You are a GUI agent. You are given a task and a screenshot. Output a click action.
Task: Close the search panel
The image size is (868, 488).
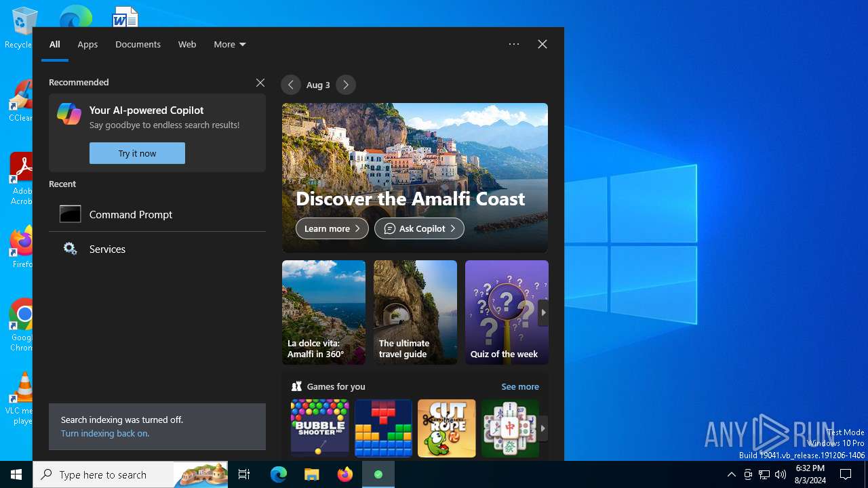542,44
